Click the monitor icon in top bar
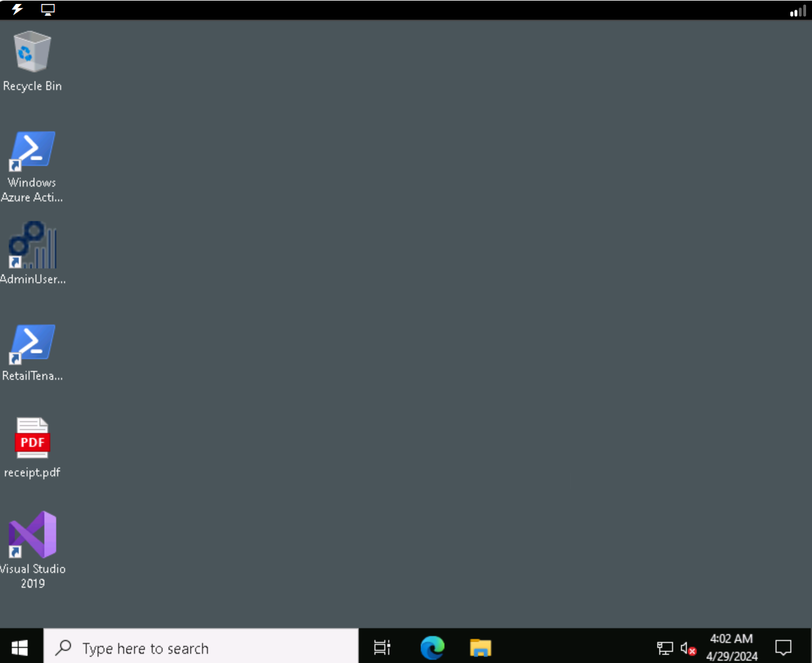This screenshot has height=663, width=812. click(x=48, y=10)
